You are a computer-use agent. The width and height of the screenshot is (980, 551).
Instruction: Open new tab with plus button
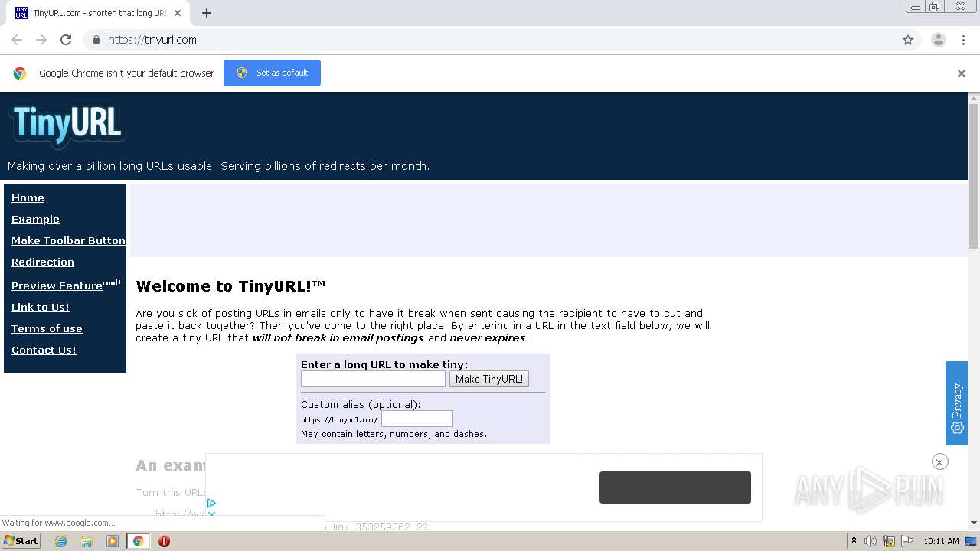tap(207, 13)
